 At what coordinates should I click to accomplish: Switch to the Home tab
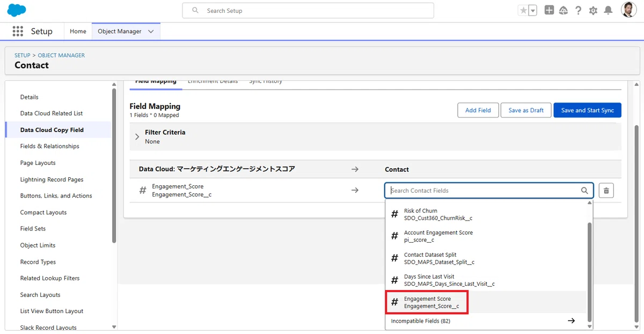tap(78, 31)
